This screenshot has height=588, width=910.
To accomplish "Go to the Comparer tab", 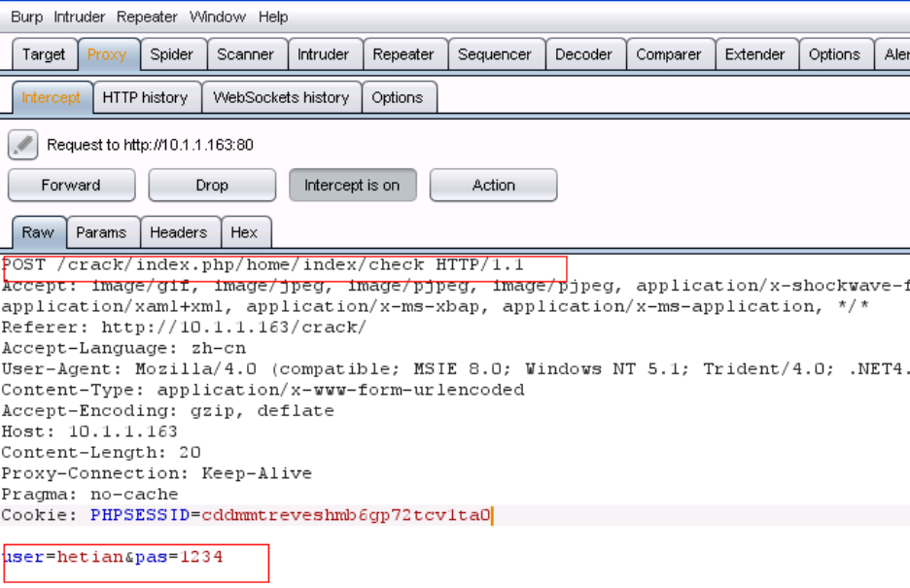I will (669, 54).
